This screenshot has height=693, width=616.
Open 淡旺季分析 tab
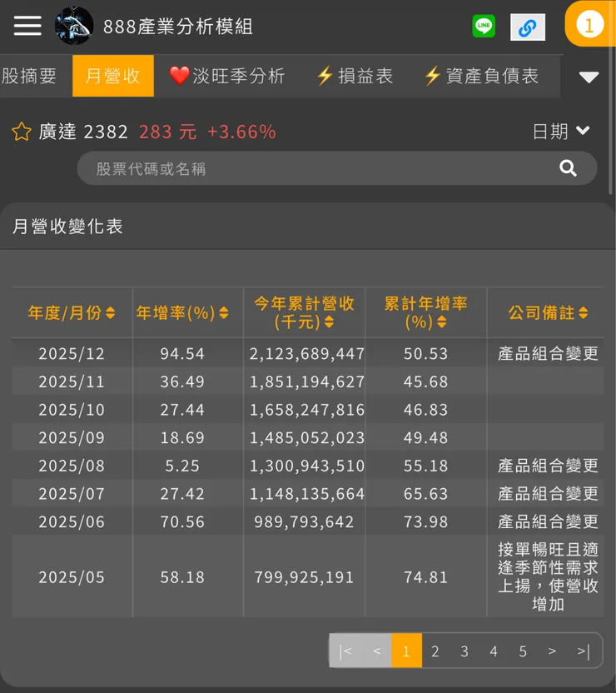(x=227, y=76)
